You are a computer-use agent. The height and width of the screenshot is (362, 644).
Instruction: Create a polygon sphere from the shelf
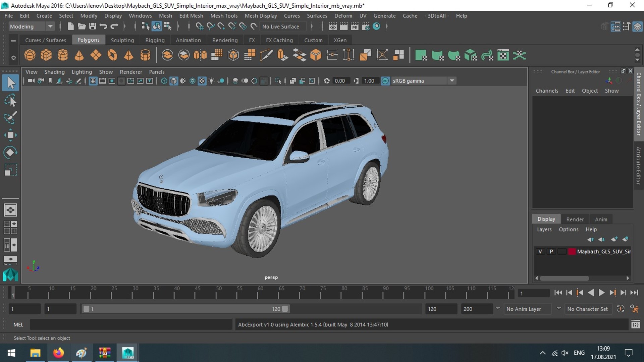click(30, 55)
